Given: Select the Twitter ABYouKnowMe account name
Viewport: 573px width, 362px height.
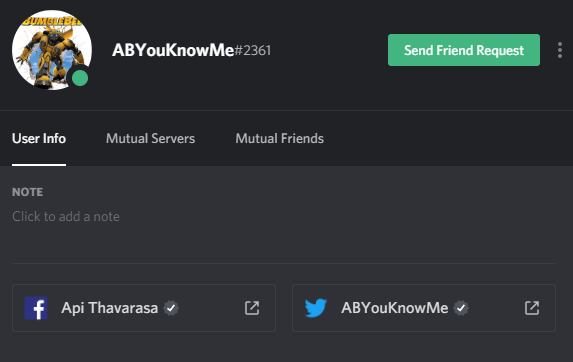Looking at the screenshot, I should point(395,308).
